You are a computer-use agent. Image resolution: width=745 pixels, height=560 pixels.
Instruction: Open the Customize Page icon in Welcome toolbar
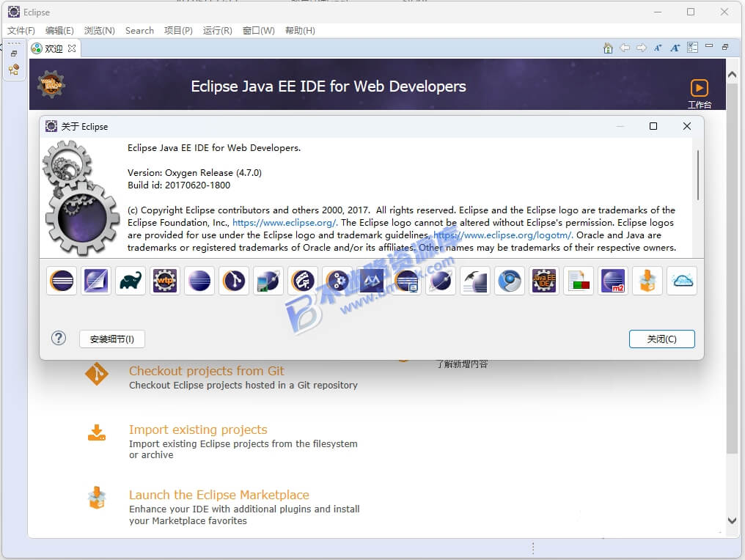click(x=693, y=48)
